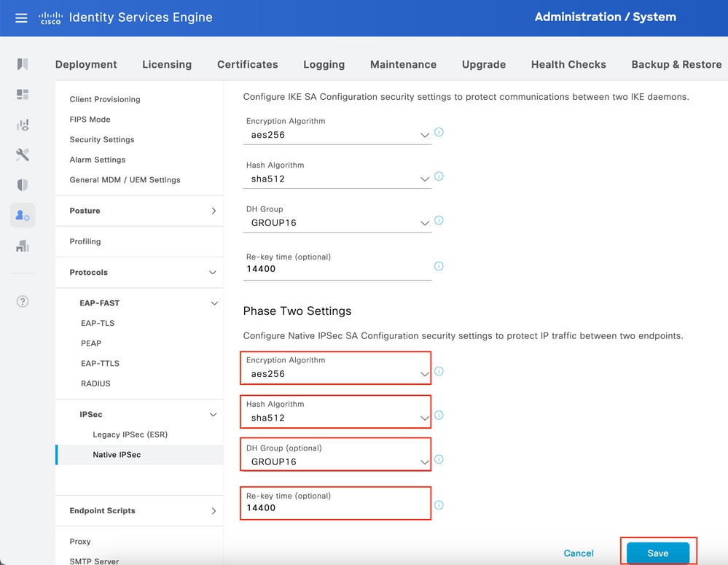
Task: Select Legacy IPSec (ESR) in the tree
Action: (130, 435)
